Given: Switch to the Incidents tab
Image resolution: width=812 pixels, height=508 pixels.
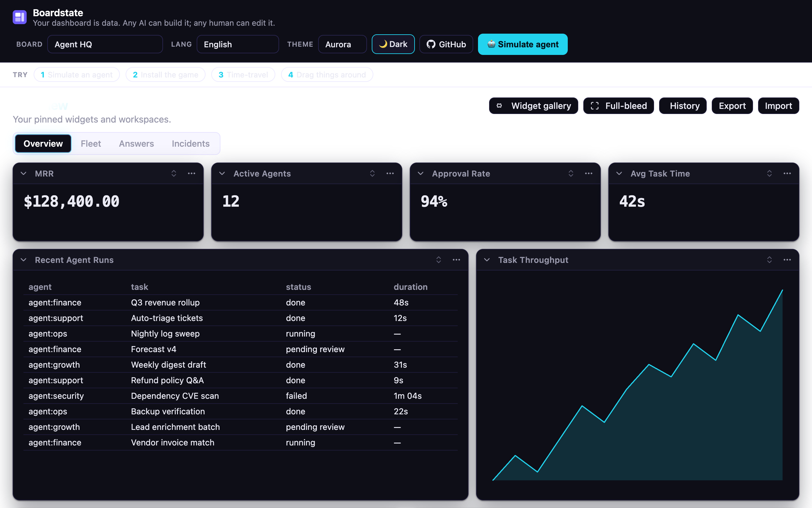Looking at the screenshot, I should point(191,144).
